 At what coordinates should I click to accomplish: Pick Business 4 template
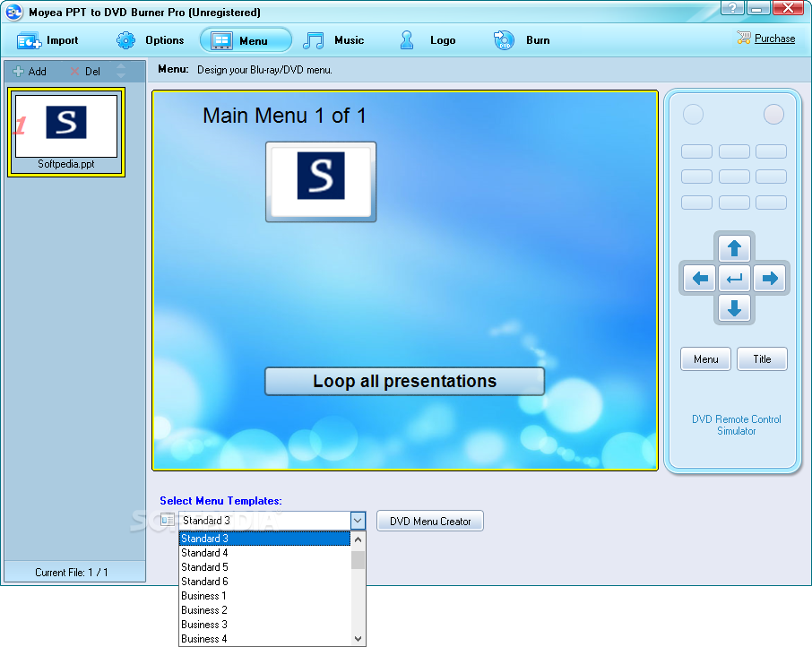click(x=264, y=639)
